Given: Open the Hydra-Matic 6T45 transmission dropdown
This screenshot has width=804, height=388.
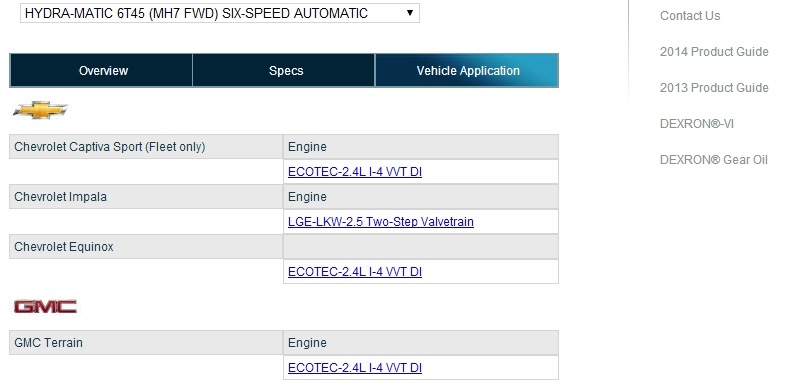Looking at the screenshot, I should (x=219, y=13).
